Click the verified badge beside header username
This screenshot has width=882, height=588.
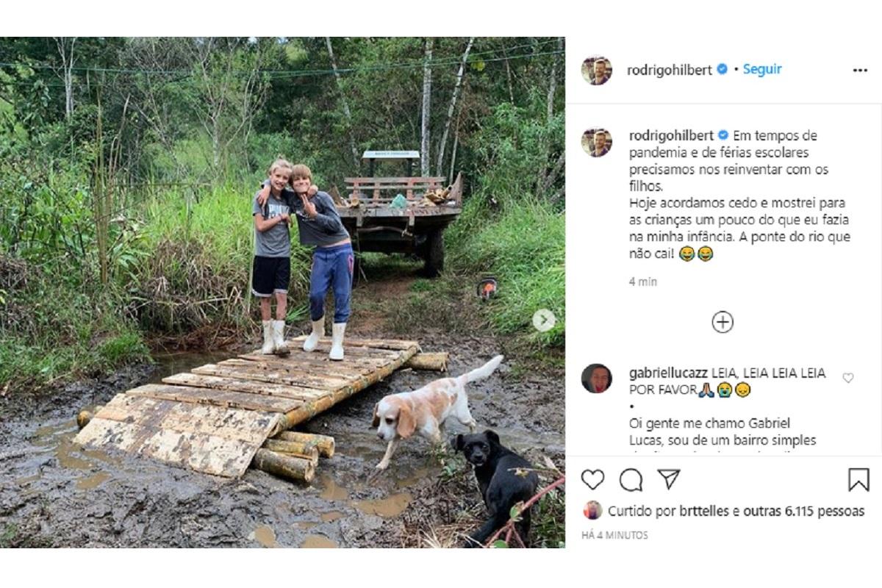point(723,69)
